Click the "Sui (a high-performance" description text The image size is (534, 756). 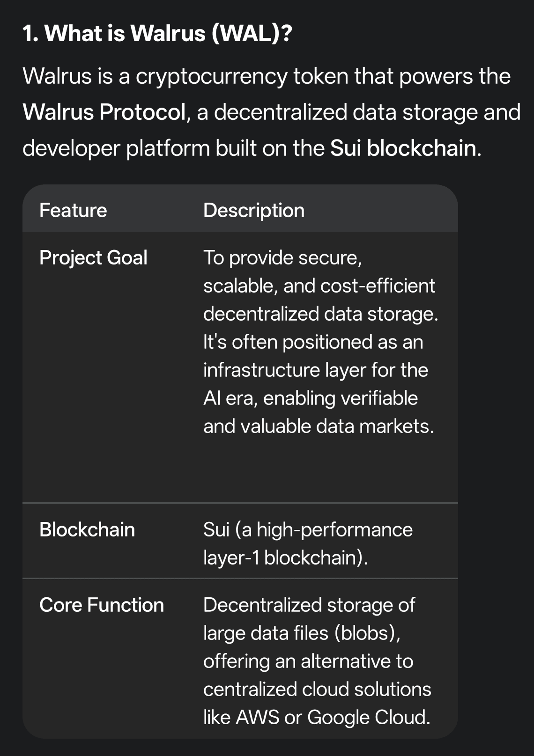point(308,530)
